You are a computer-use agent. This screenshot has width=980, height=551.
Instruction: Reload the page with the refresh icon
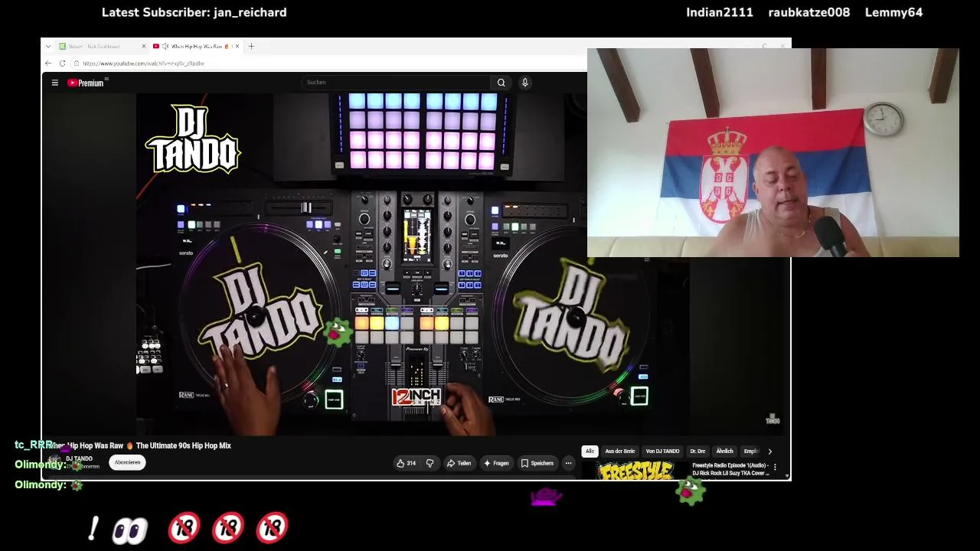(63, 64)
